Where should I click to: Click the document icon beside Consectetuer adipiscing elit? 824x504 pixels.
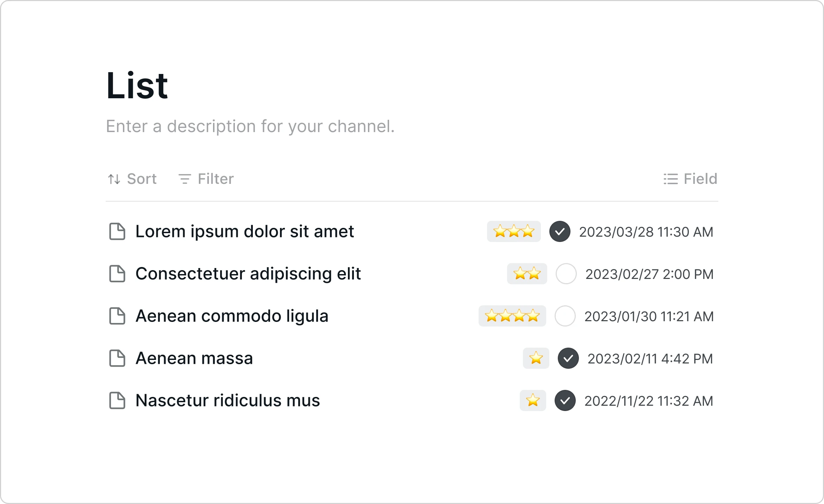(117, 274)
